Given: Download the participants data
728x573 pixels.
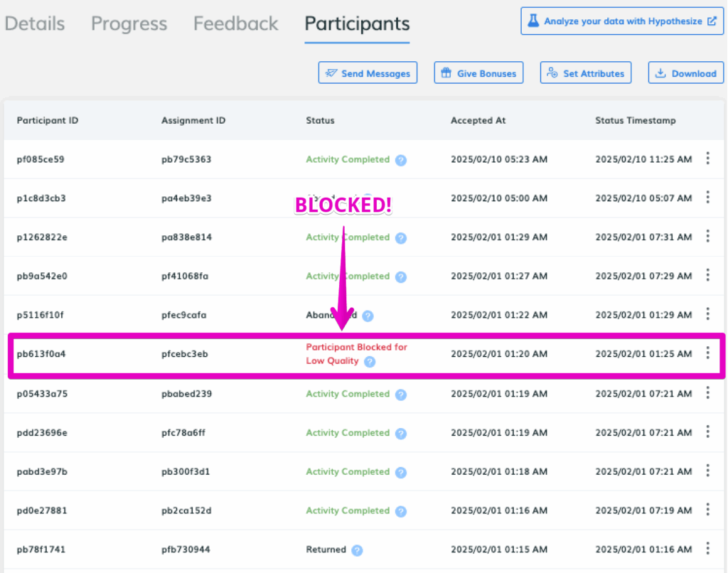Looking at the screenshot, I should [685, 73].
